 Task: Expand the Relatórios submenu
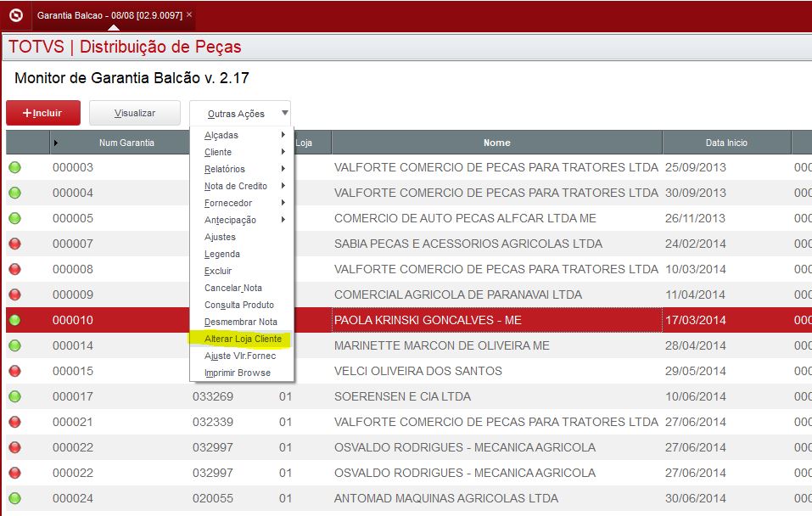pyautogui.click(x=242, y=169)
